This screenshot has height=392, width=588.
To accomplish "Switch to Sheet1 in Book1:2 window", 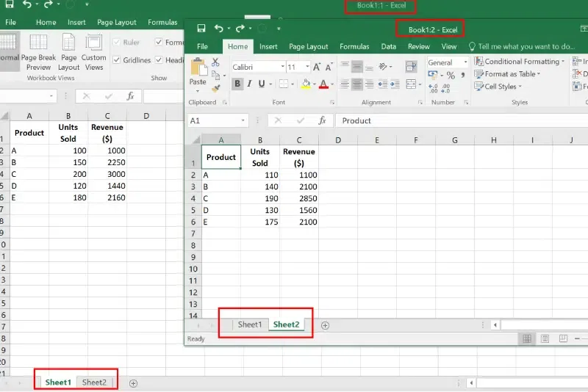I will pos(250,324).
